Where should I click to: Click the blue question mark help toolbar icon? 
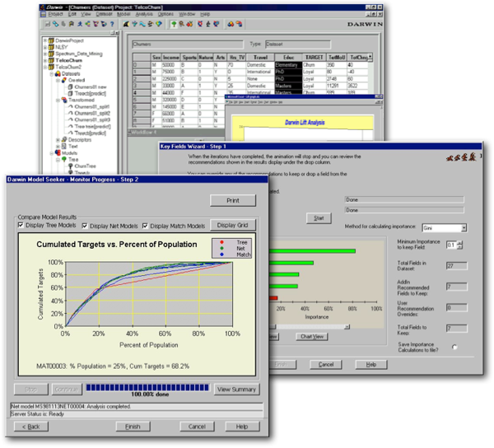[112, 24]
